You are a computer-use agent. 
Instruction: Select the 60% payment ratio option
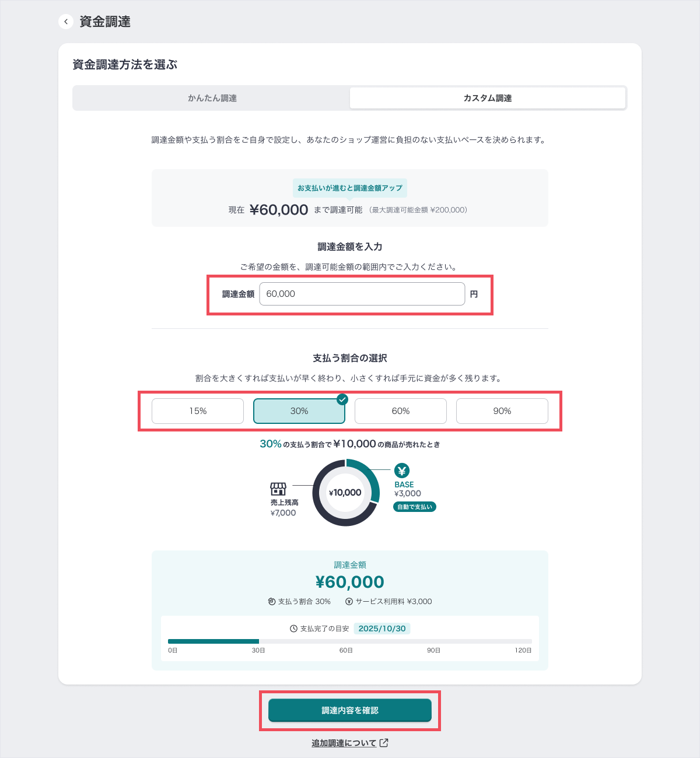[x=401, y=411]
